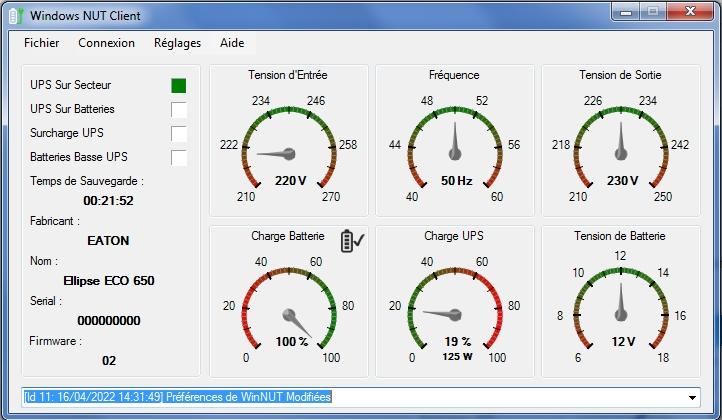Click the Batteries Basse UPS label
The image size is (722, 420).
click(x=79, y=157)
